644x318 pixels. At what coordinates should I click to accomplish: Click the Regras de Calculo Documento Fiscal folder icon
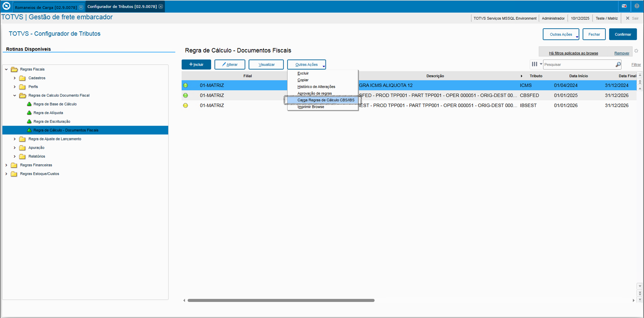(22, 95)
